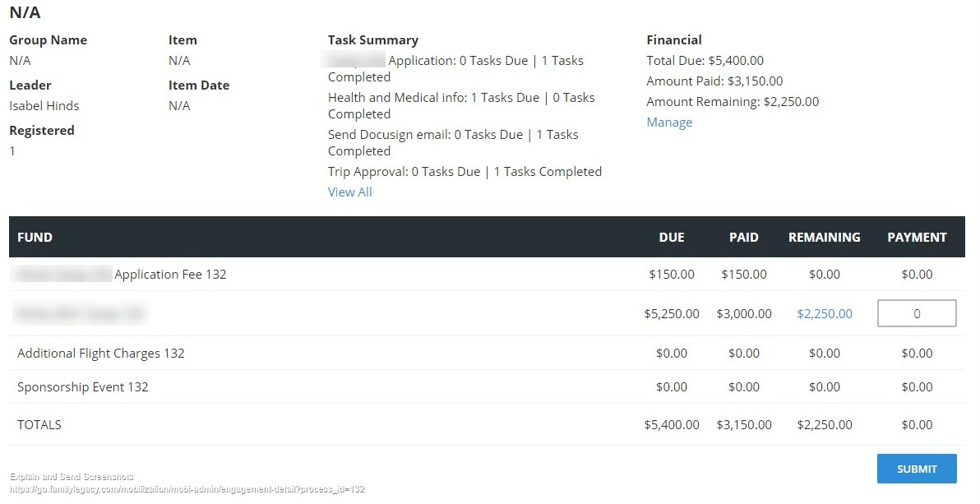980x504 pixels.
Task: Click the FUND column header
Action: tap(35, 238)
